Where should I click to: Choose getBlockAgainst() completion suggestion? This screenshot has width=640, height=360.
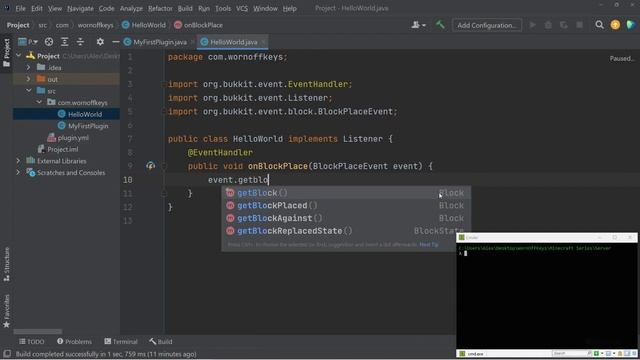(x=346, y=218)
